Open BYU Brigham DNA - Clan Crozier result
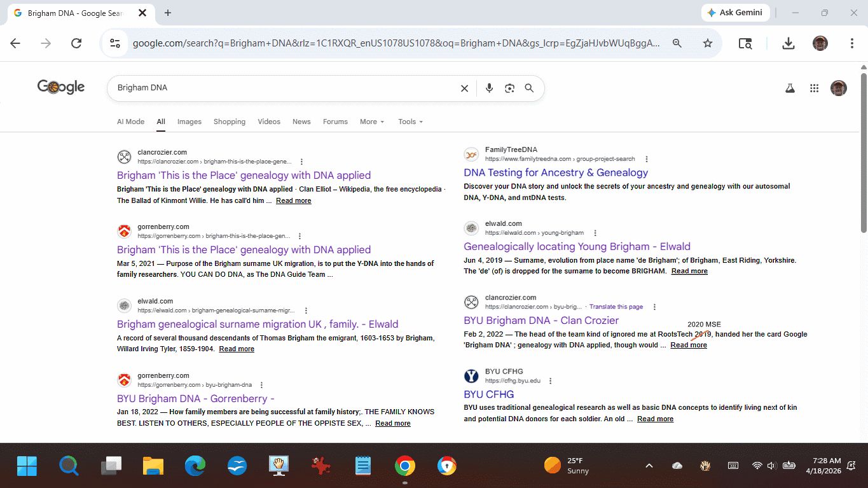Viewport: 868px width, 488px height. 541,321
